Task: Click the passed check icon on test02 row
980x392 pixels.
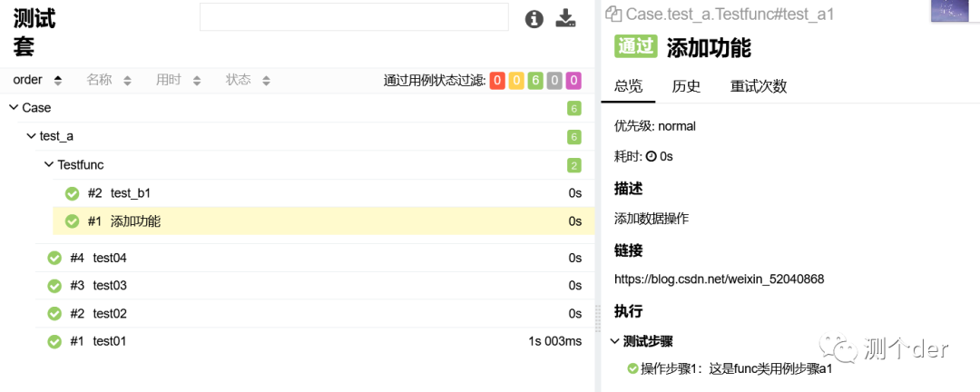Action: click(54, 313)
